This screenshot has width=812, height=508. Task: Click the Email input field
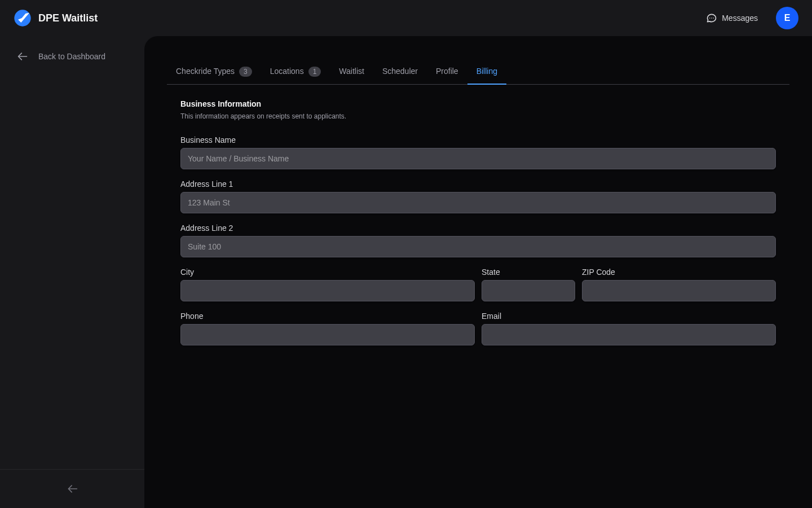click(628, 335)
